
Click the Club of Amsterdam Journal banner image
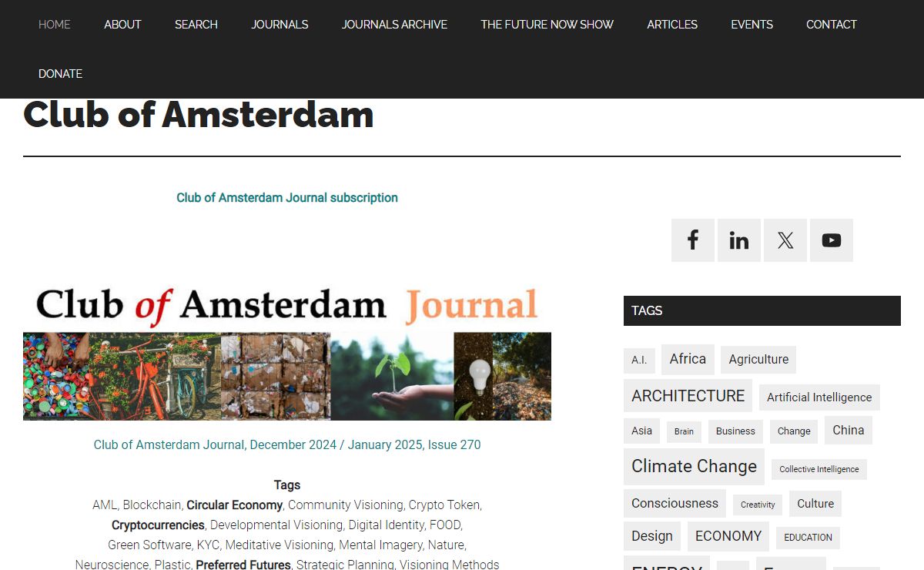pos(287,353)
